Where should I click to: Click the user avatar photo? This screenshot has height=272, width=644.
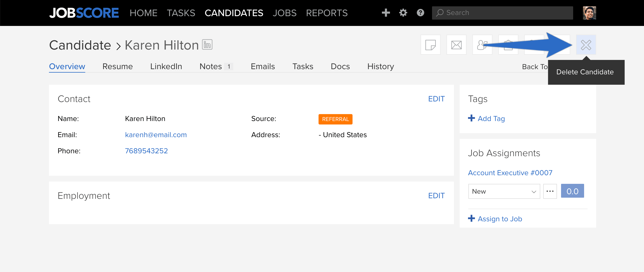[589, 13]
